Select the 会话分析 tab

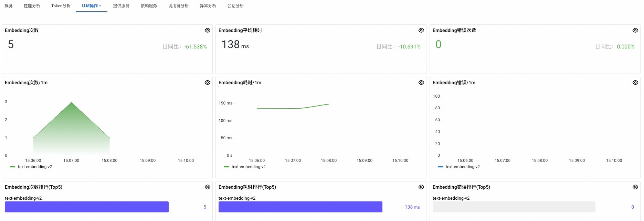pyautogui.click(x=235, y=6)
